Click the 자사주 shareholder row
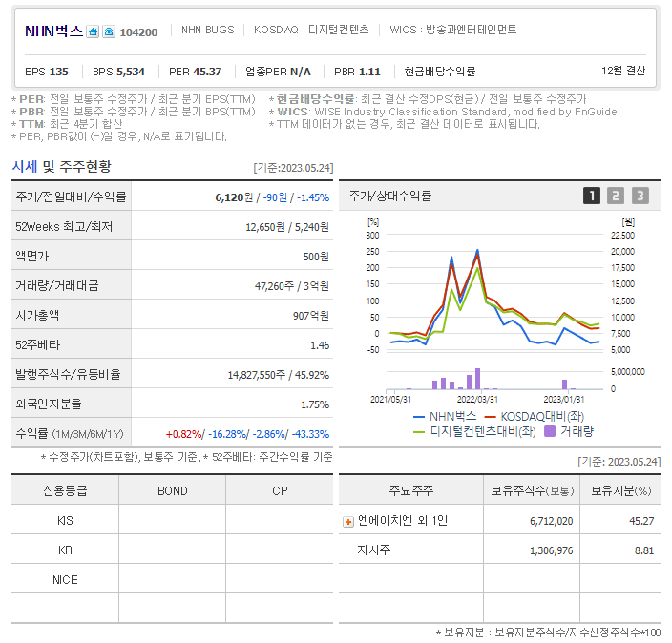The width and height of the screenshot is (672, 643). (x=500, y=550)
